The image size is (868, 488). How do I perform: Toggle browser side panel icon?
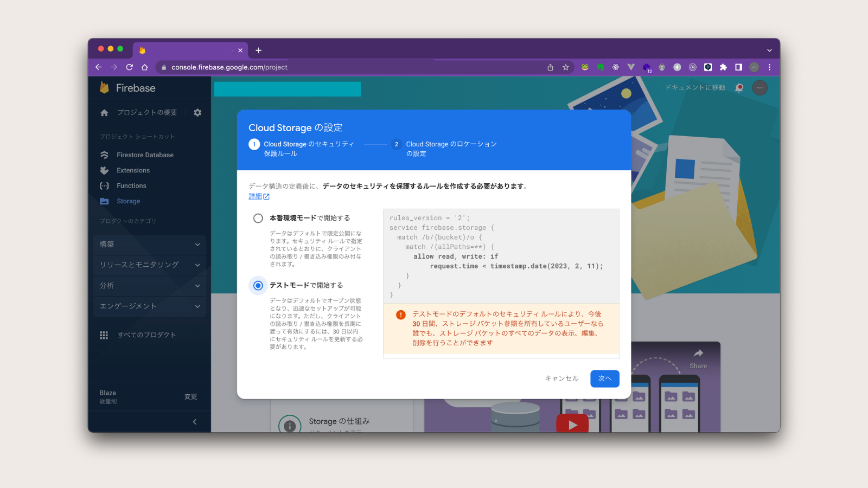[x=738, y=67]
